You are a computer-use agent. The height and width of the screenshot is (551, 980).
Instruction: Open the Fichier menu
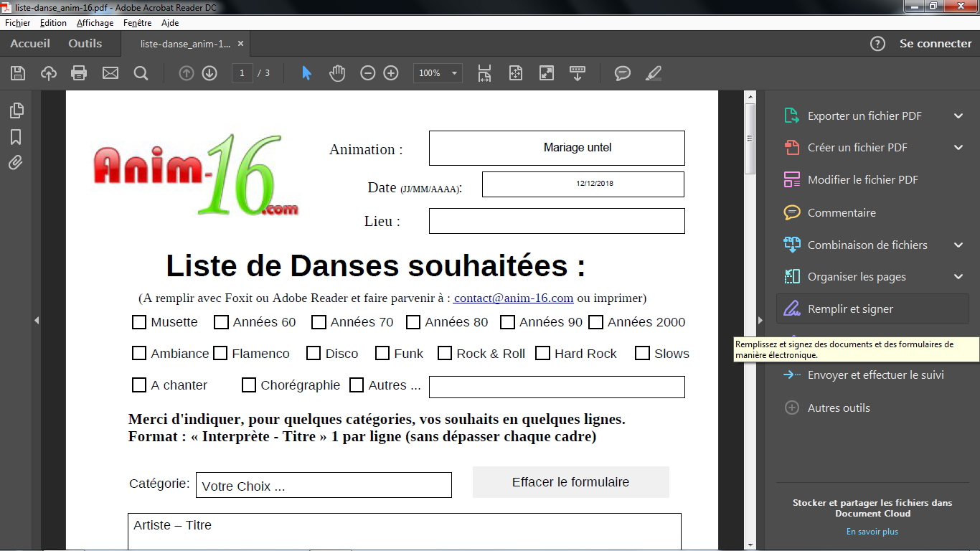17,23
